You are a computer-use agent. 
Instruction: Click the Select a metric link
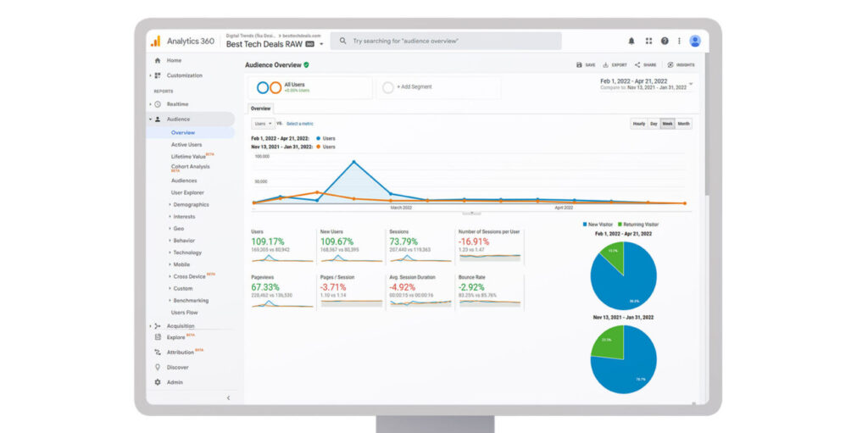pos(299,124)
